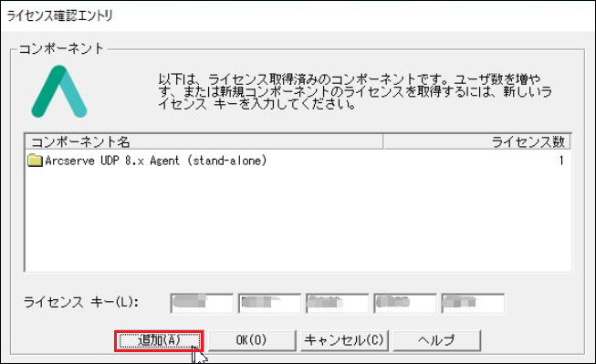Click the license count value 1

pos(561,161)
